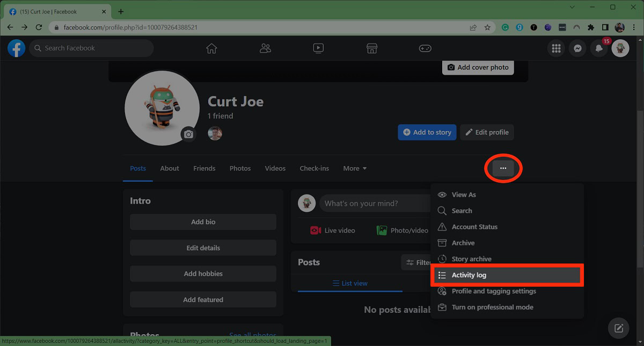The height and width of the screenshot is (346, 644).
Task: Click the Edit profile button
Action: [487, 132]
